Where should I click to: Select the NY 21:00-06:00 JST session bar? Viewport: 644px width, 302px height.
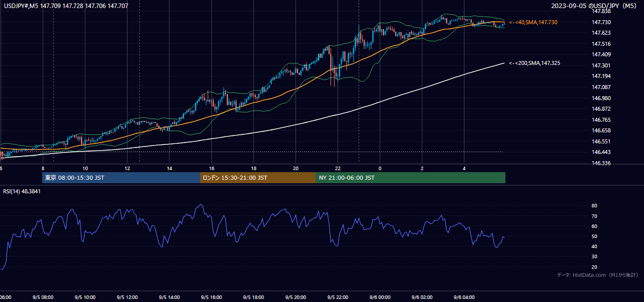(411, 178)
